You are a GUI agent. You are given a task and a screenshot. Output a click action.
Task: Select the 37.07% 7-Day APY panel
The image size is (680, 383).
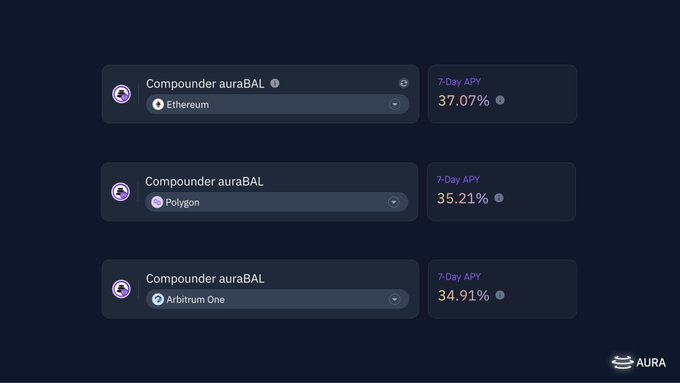click(x=502, y=94)
